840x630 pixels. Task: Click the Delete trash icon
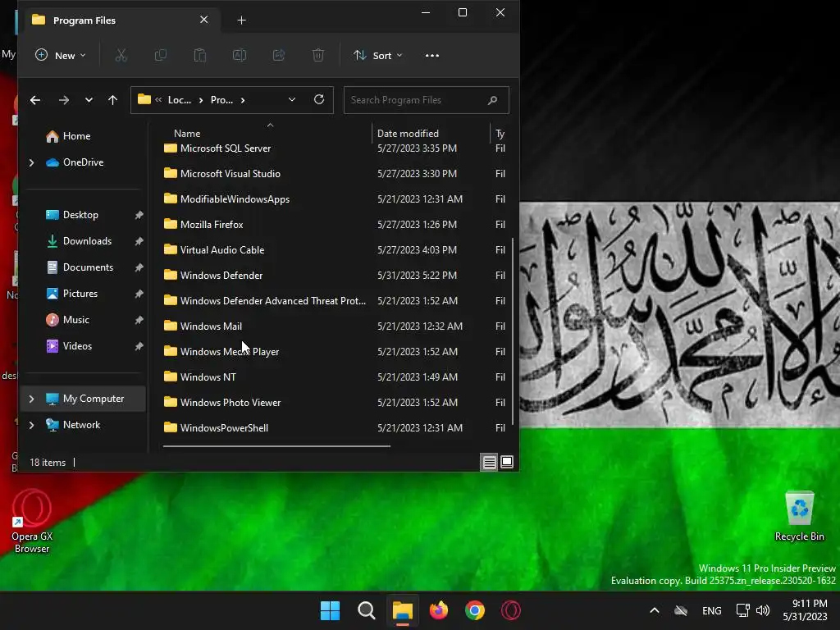(318, 55)
